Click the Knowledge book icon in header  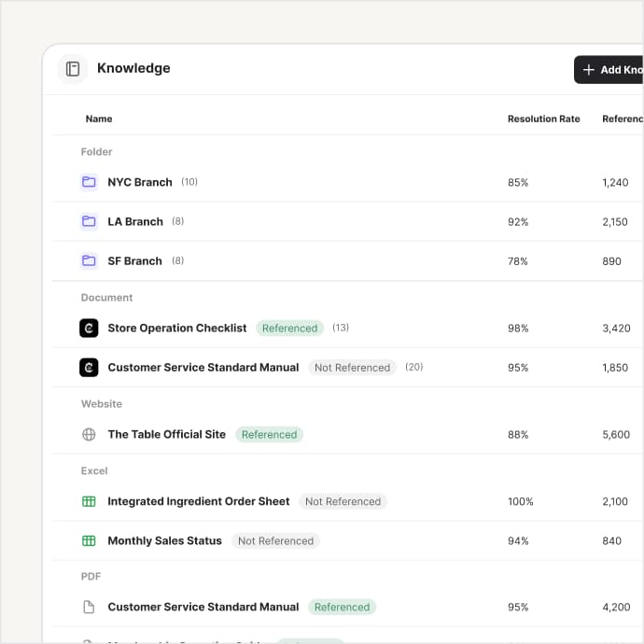(73, 68)
